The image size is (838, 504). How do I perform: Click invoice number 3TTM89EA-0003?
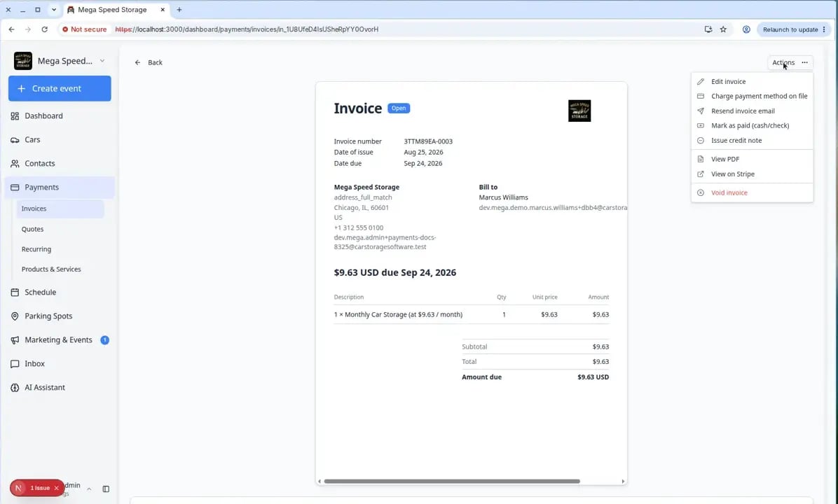[x=428, y=141]
